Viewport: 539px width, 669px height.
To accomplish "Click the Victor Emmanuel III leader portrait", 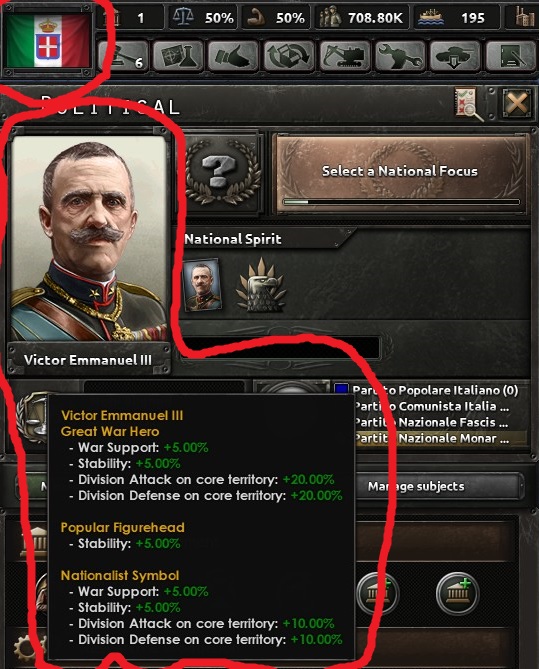I will [88, 238].
